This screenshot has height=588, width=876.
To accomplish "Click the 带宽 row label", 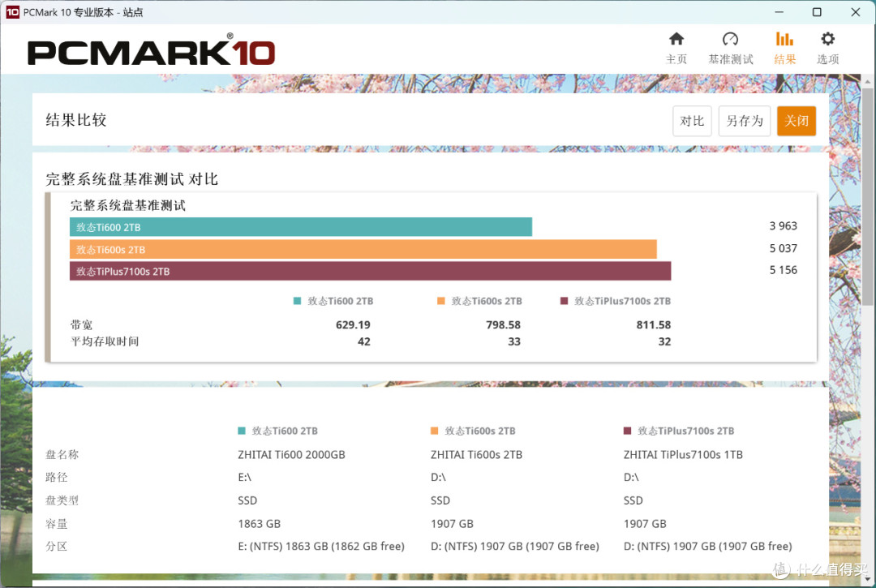I will point(82,325).
